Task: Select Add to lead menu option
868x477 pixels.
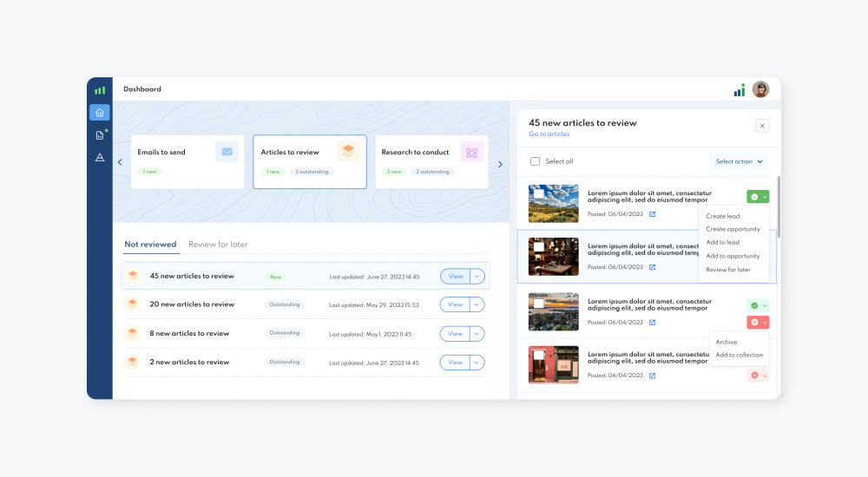Action: [x=722, y=242]
